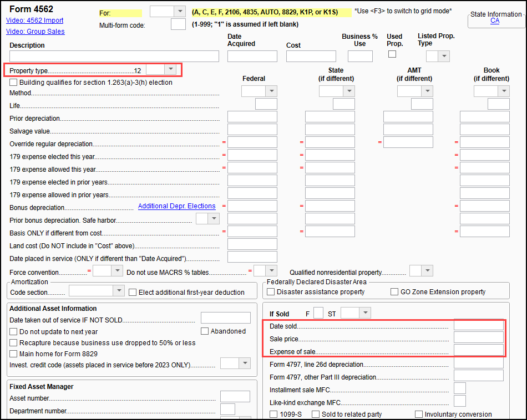Open the Force convention dropdown

click(116, 271)
